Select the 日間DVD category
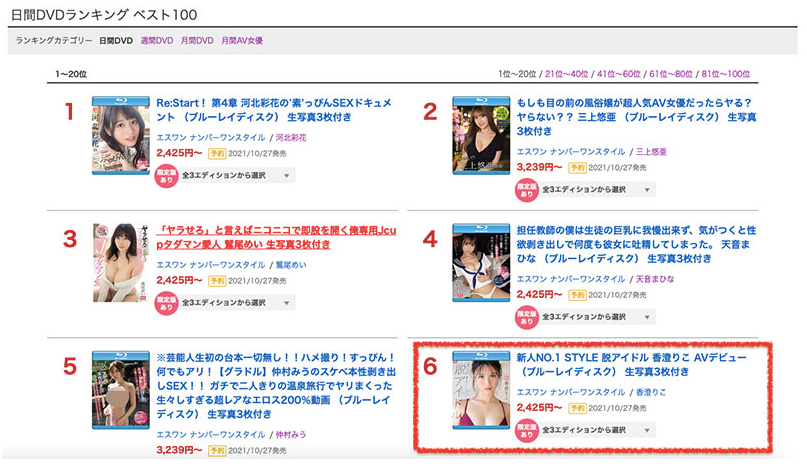Image resolution: width=807 pixels, height=474 pixels. (116, 41)
